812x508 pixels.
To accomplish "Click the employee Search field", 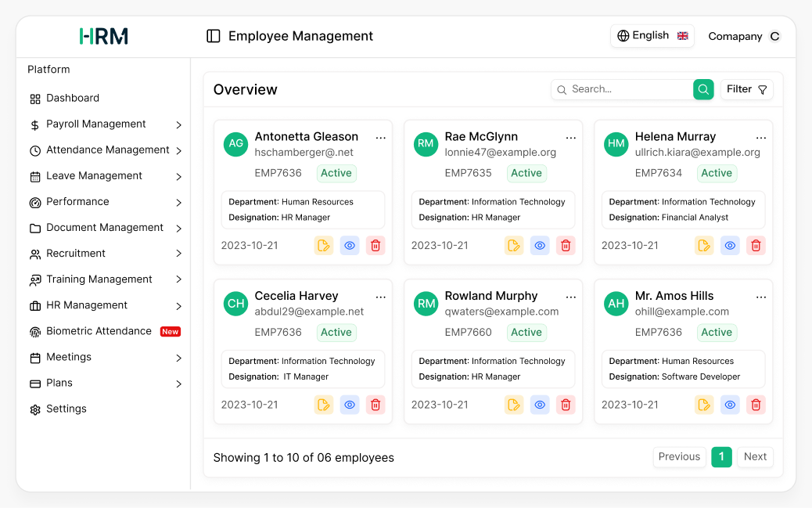I will [x=622, y=89].
